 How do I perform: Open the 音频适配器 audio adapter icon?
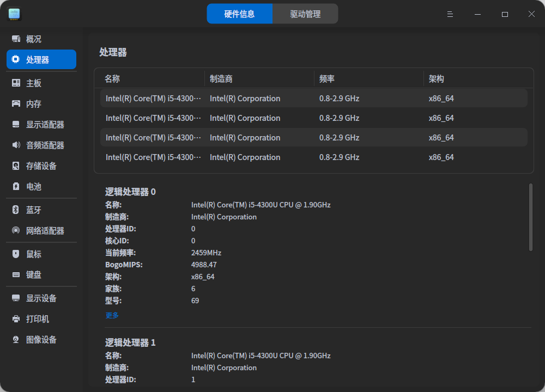[16, 145]
